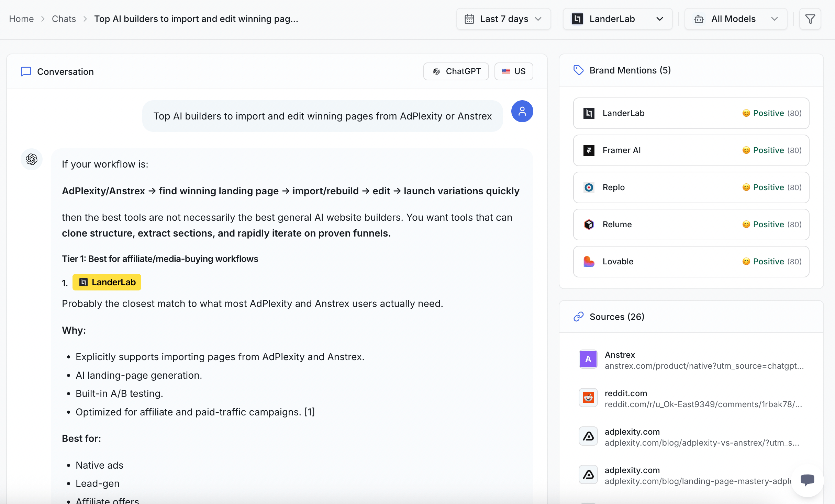Viewport: 835px width, 504px height.
Task: Click the Tier 1 affiliate workflows heading
Action: [x=160, y=259]
